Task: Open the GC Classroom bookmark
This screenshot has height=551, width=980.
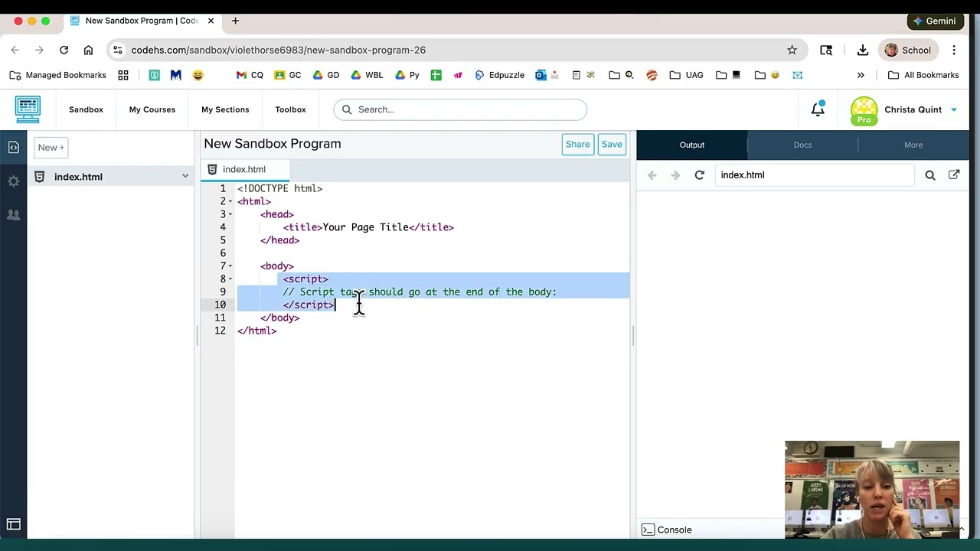Action: [288, 75]
